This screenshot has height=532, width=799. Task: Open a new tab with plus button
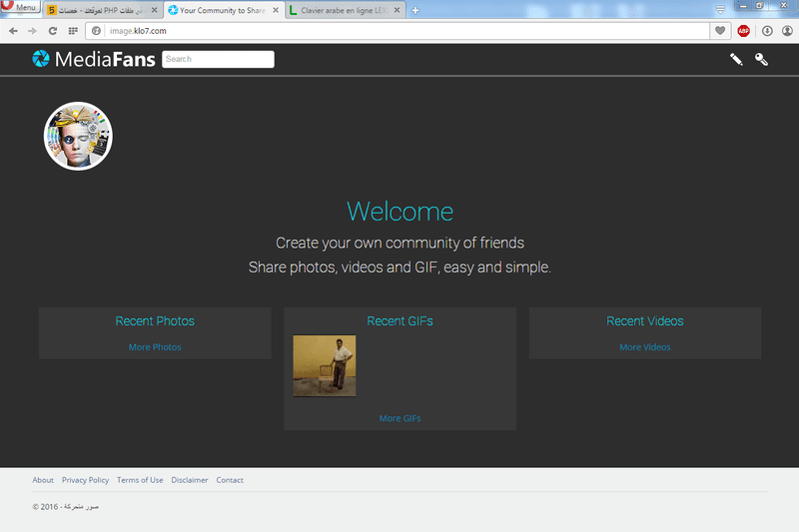[415, 10]
